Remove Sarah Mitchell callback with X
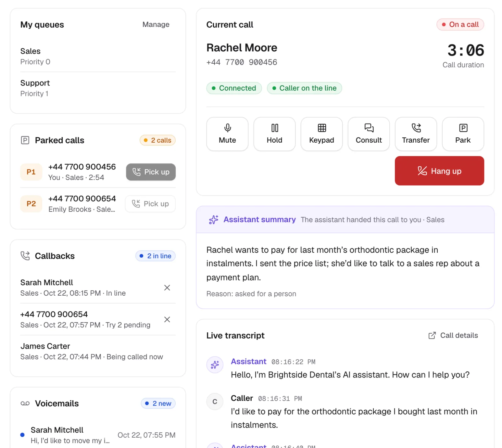Screen dimensions: 502x448 tap(167, 287)
